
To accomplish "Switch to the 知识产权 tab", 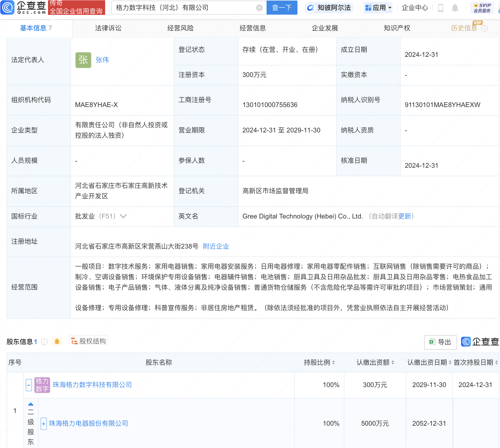I will tap(397, 28).
